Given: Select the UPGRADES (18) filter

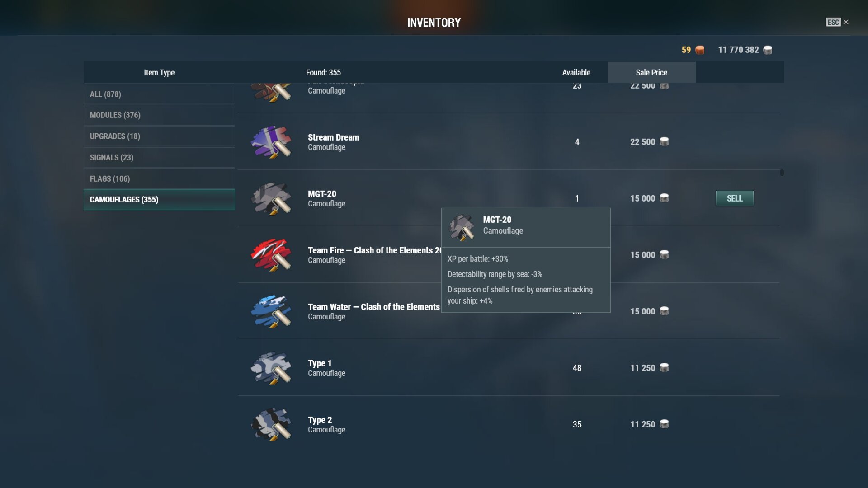Looking at the screenshot, I should point(159,136).
